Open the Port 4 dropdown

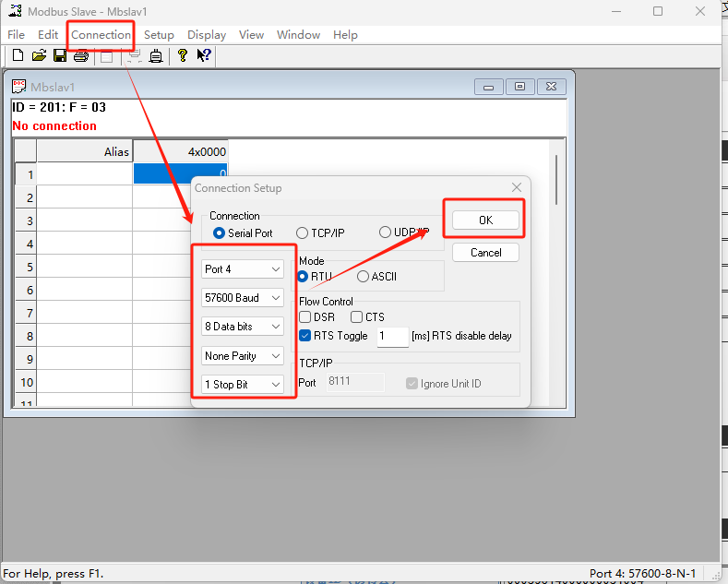point(243,269)
